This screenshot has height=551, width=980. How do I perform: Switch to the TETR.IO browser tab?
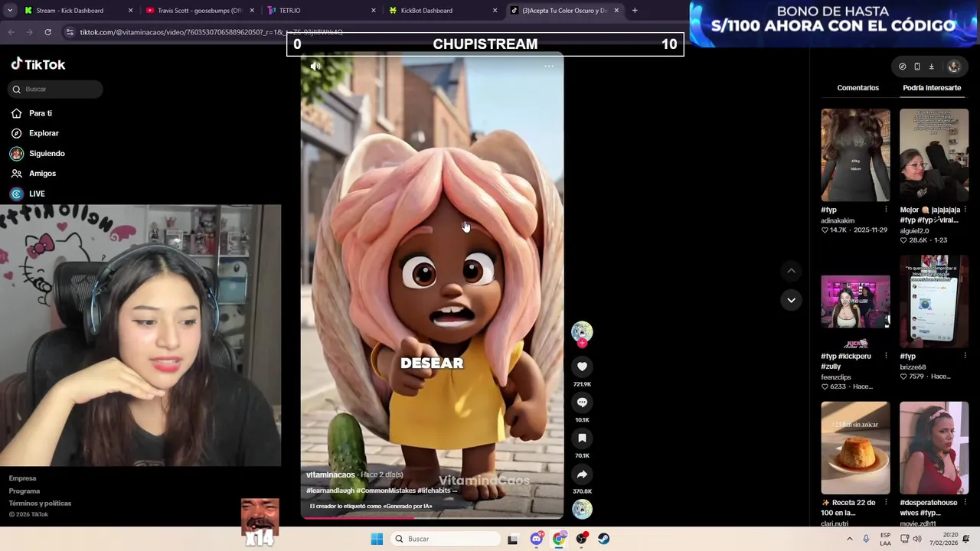point(321,11)
